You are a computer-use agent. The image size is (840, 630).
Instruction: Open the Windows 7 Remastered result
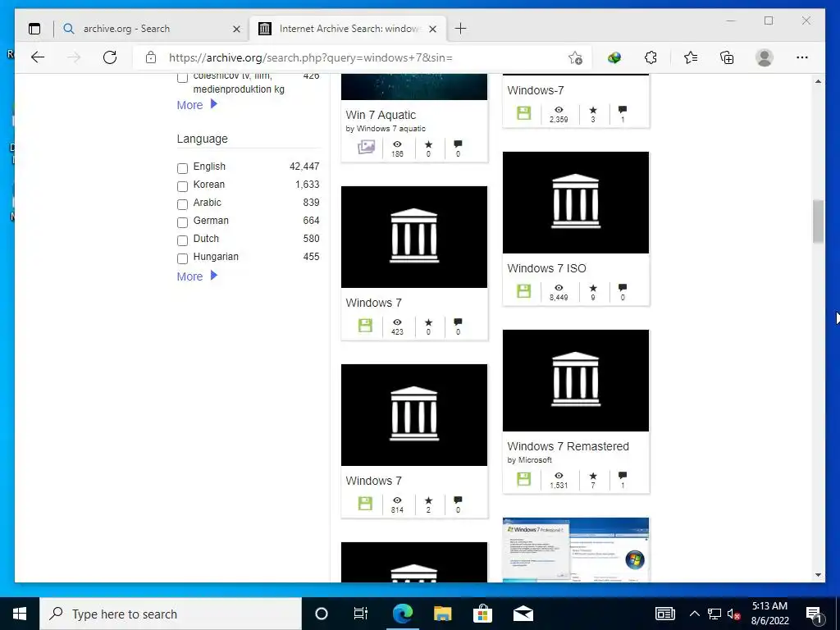coord(568,446)
